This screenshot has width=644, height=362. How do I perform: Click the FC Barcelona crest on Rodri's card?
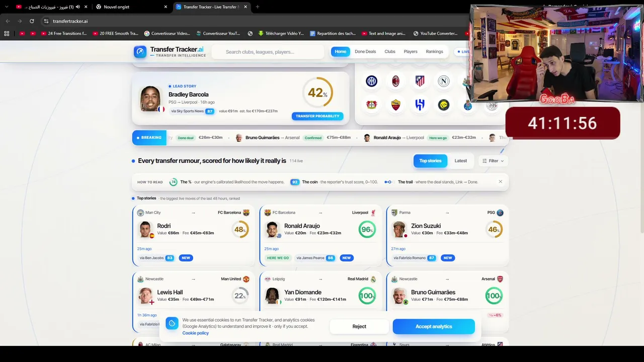[x=246, y=213]
